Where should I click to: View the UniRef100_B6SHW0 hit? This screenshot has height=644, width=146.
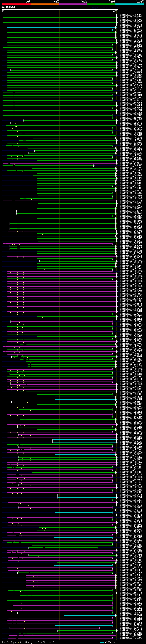pos(131,93)
